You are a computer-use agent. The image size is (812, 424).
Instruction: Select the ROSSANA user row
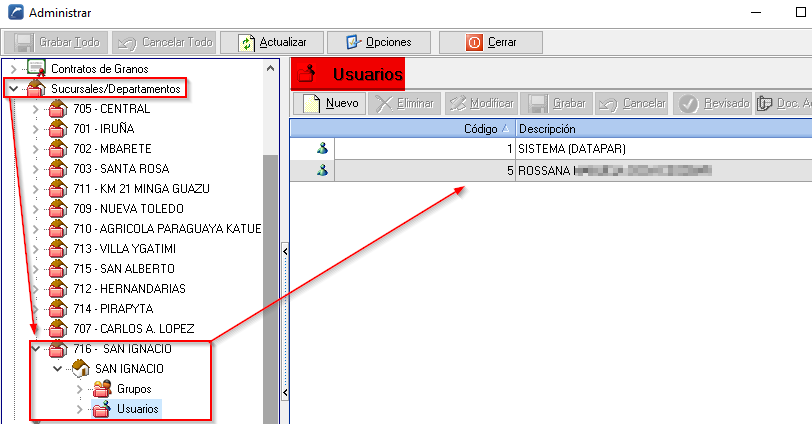[x=551, y=170]
